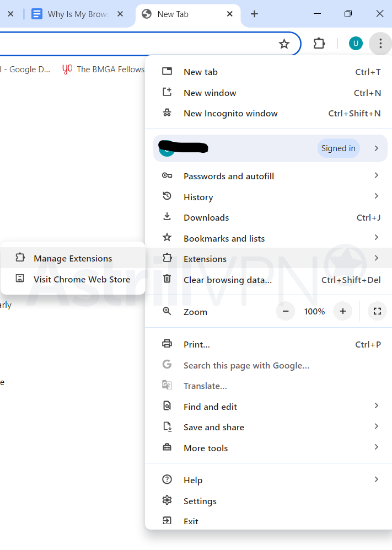Enter full screen using the expand icon
The height and width of the screenshot is (550, 392).
pyautogui.click(x=377, y=311)
